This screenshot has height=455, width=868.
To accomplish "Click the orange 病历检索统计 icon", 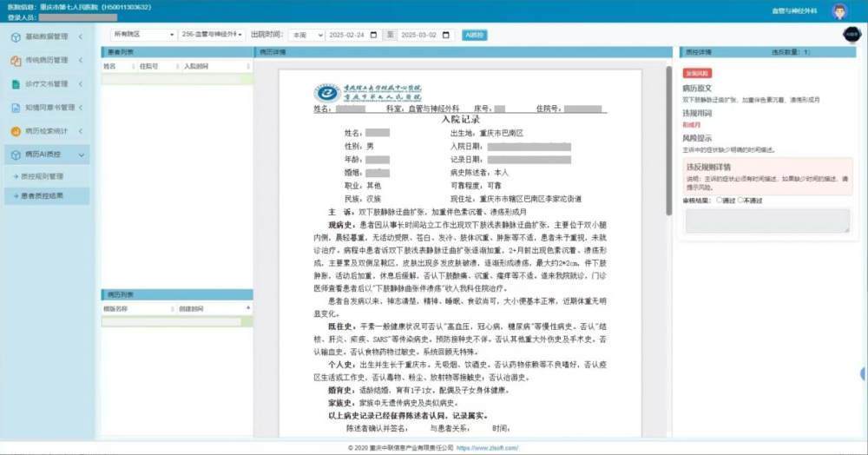I will coord(15,131).
